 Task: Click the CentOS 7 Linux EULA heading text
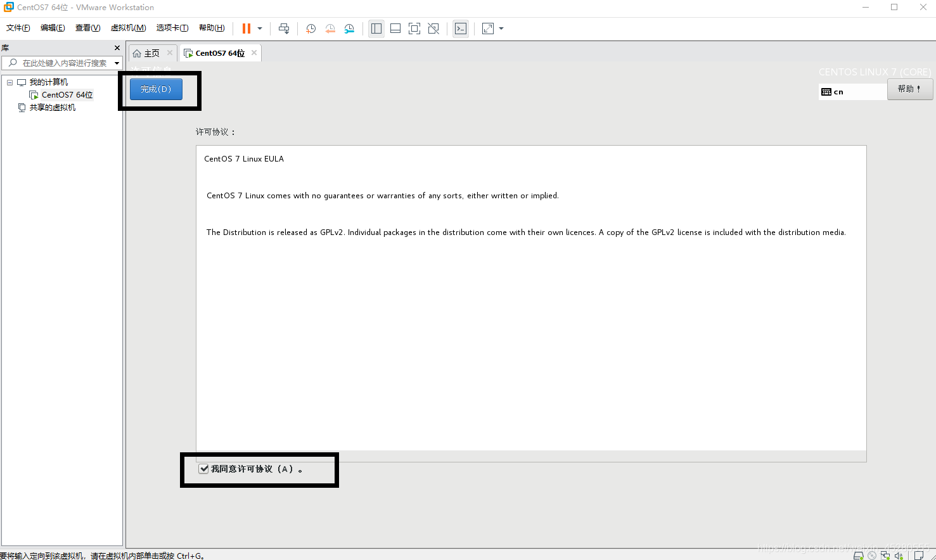coord(244,159)
